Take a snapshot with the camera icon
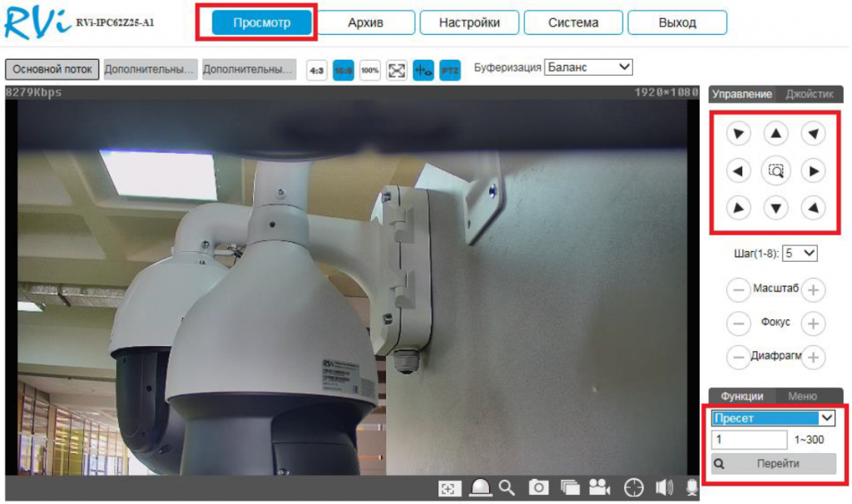This screenshot has height=504, width=852. (538, 488)
